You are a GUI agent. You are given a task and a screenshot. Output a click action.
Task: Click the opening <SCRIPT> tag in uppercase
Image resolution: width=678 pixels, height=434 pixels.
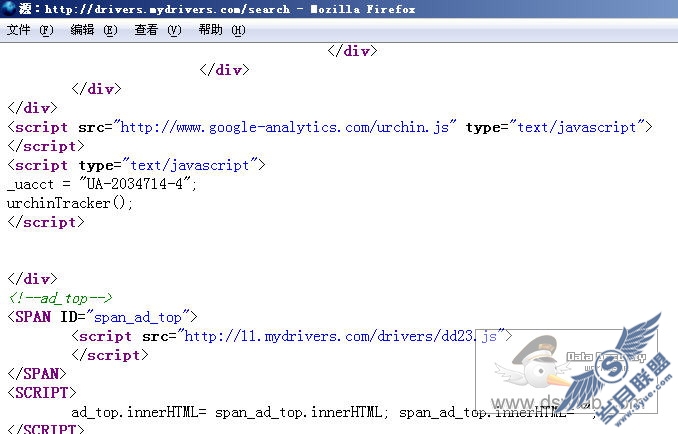(42, 393)
